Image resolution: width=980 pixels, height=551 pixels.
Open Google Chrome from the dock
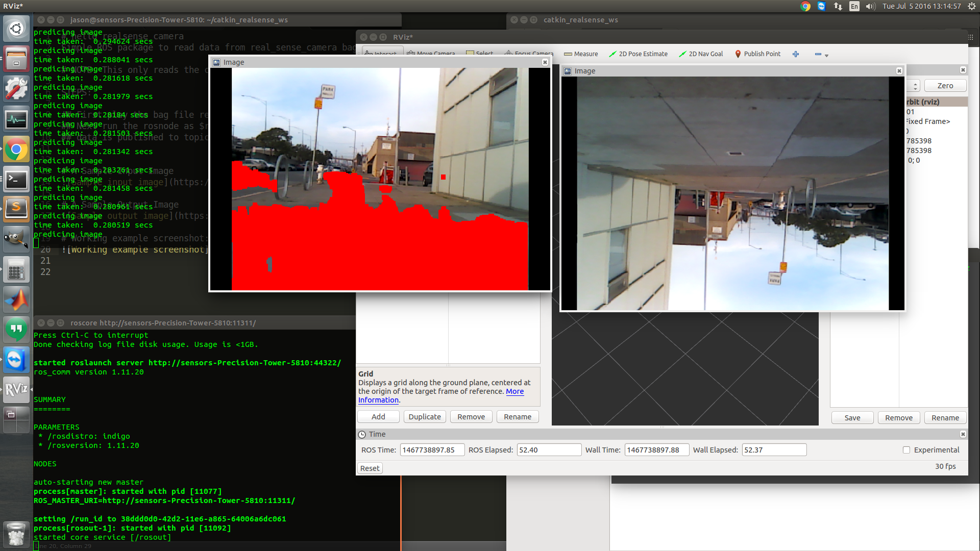click(x=16, y=149)
